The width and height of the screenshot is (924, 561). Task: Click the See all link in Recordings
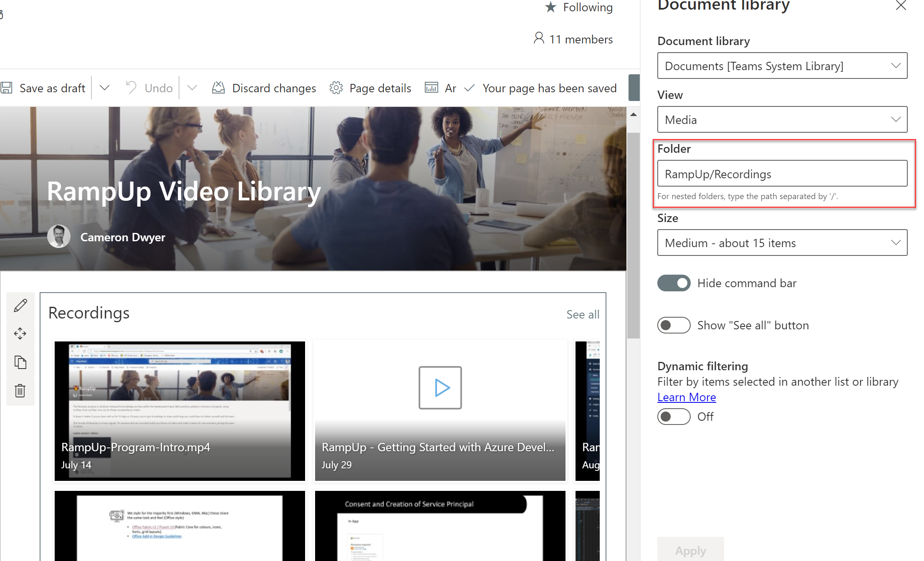[583, 314]
